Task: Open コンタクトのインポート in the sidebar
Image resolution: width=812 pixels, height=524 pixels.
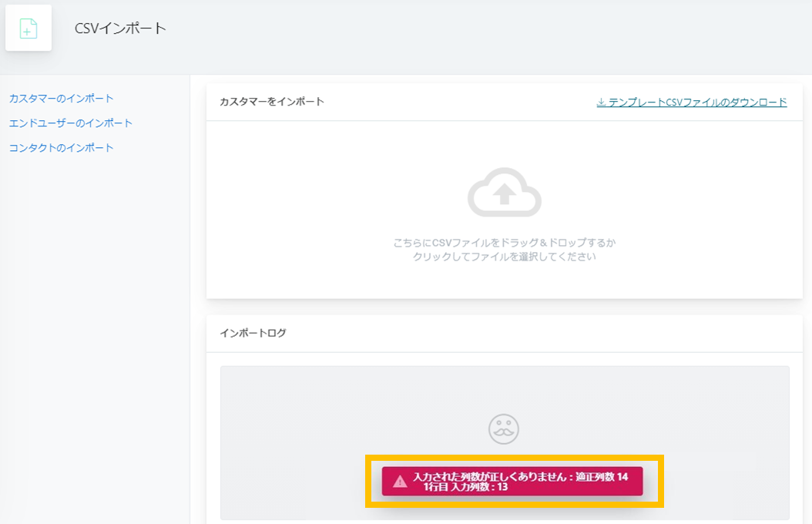Action: (61, 148)
